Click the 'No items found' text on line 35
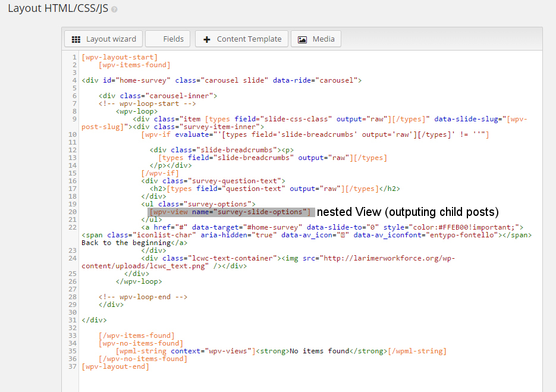 click(319, 351)
